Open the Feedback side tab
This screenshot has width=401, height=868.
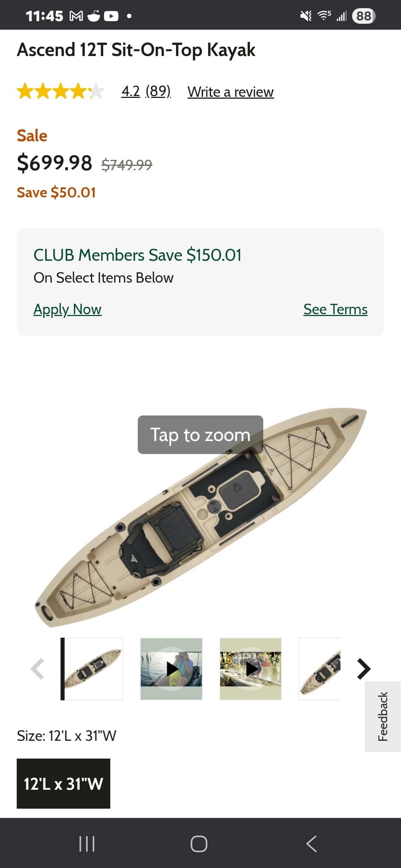[383, 716]
